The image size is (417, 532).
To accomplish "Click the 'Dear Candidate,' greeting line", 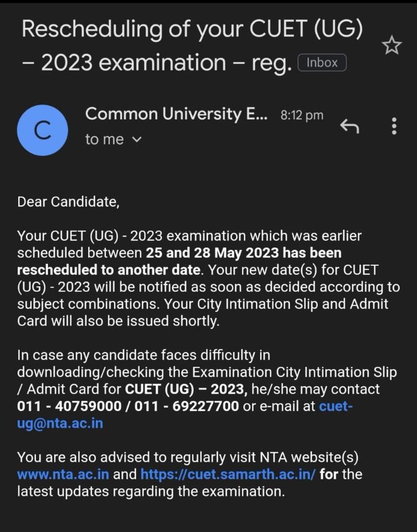I will (x=68, y=202).
